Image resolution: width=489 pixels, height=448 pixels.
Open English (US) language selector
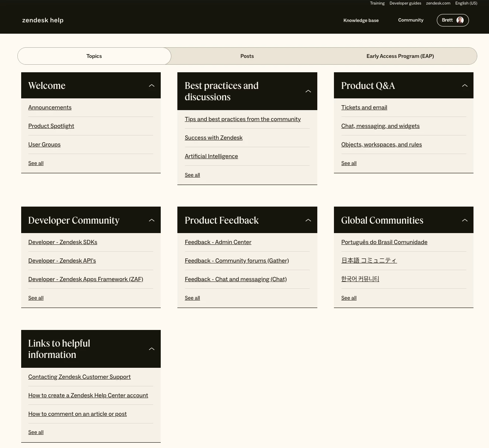tap(466, 3)
